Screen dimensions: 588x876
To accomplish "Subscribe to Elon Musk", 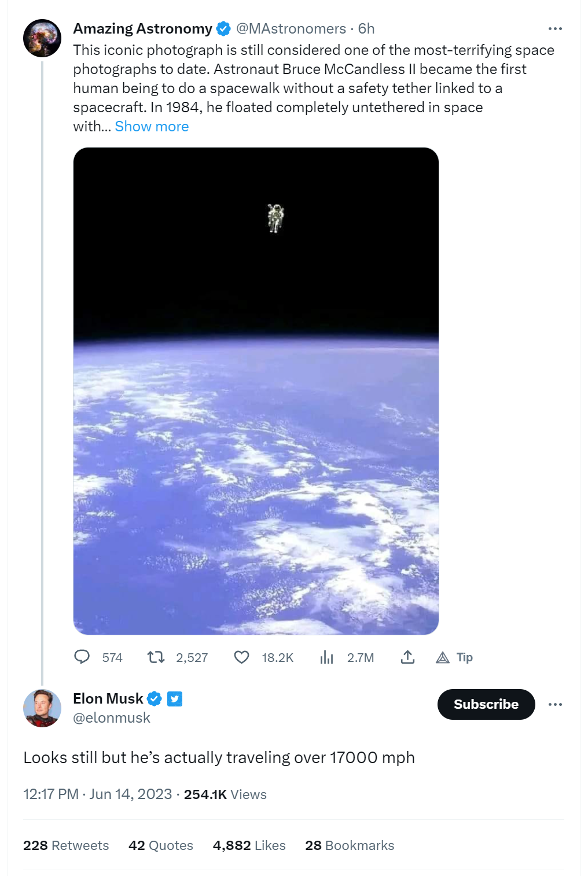I will [486, 704].
